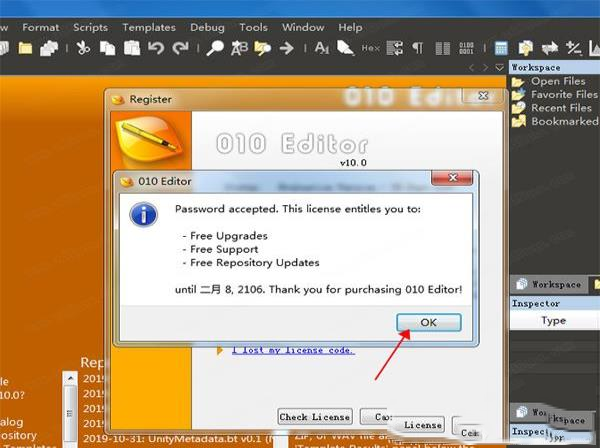The width and height of the screenshot is (600, 448).
Task: Click the open folder toolbar icon
Action: [x=25, y=48]
